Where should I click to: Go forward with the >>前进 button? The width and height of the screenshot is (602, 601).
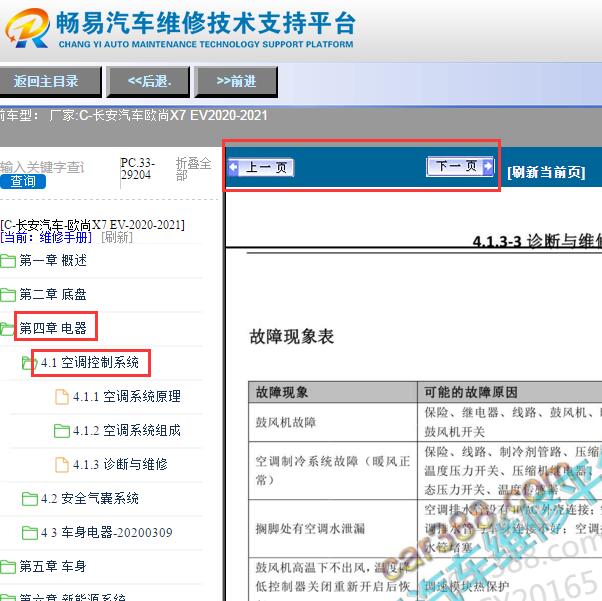(x=236, y=81)
